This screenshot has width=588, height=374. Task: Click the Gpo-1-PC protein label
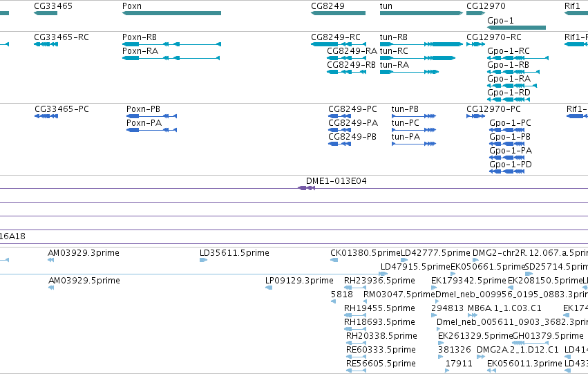click(x=511, y=123)
